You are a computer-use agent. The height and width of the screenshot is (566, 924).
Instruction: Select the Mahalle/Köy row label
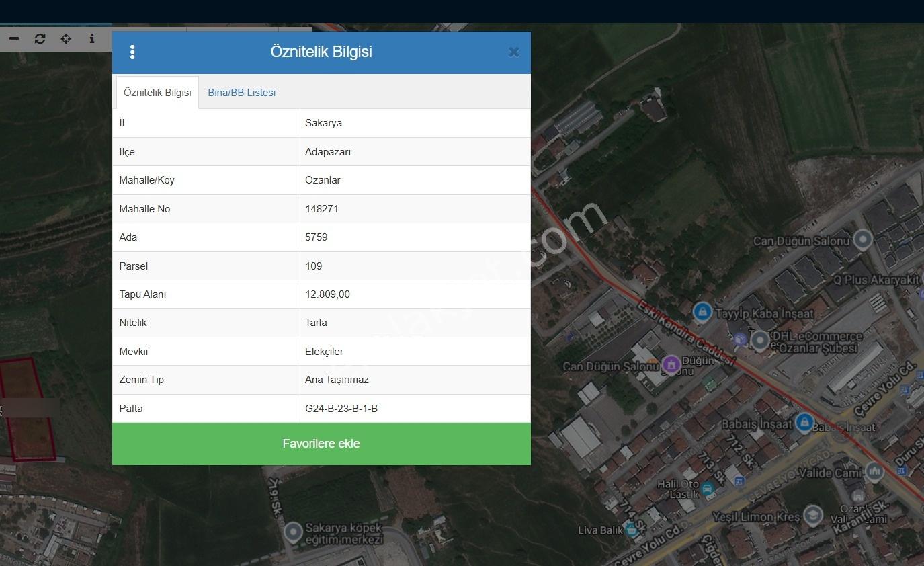[146, 180]
